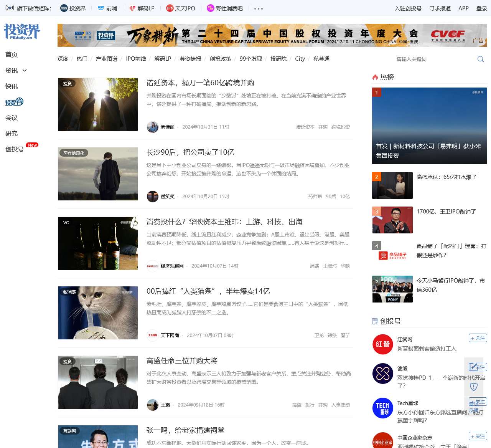
Task: Open the 野性消费吧 WeChat account icon
Action: (x=210, y=8)
